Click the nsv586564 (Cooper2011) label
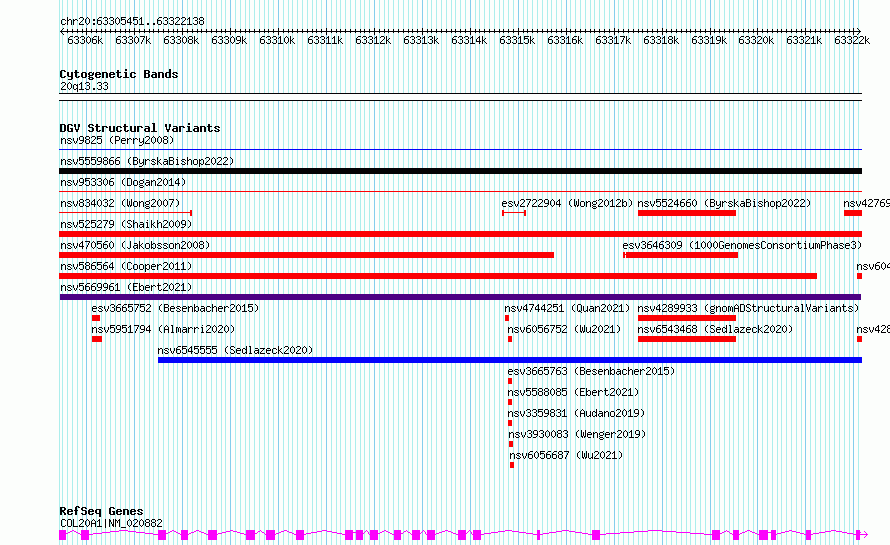This screenshot has width=890, height=545. [x=126, y=266]
